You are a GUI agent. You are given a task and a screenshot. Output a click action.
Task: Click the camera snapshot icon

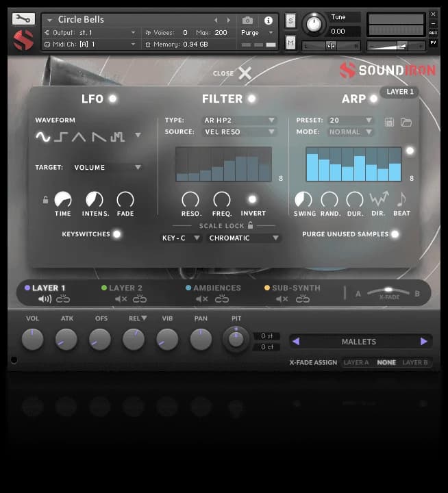[248, 21]
